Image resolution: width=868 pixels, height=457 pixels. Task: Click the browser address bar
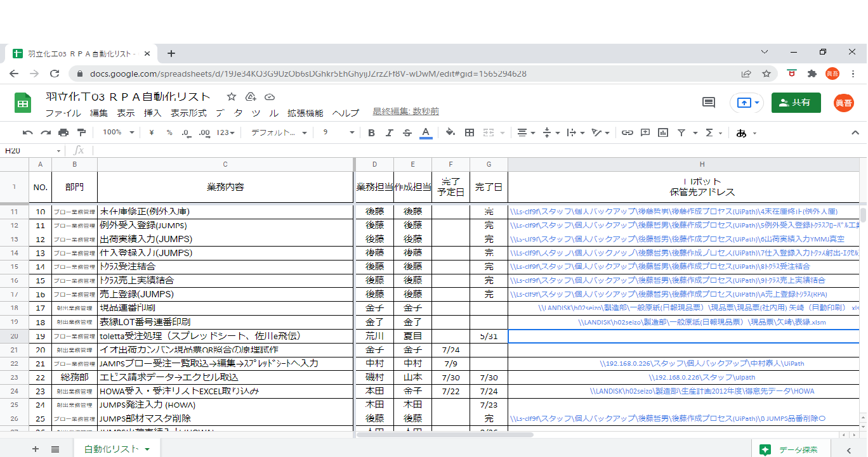point(406,74)
